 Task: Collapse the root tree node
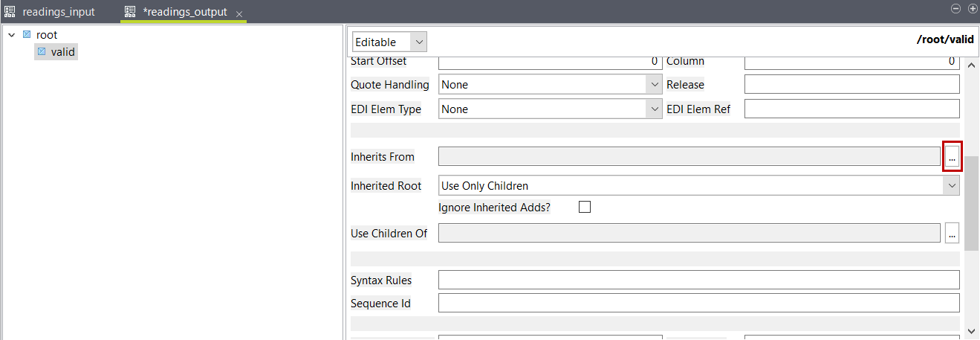coord(11,35)
